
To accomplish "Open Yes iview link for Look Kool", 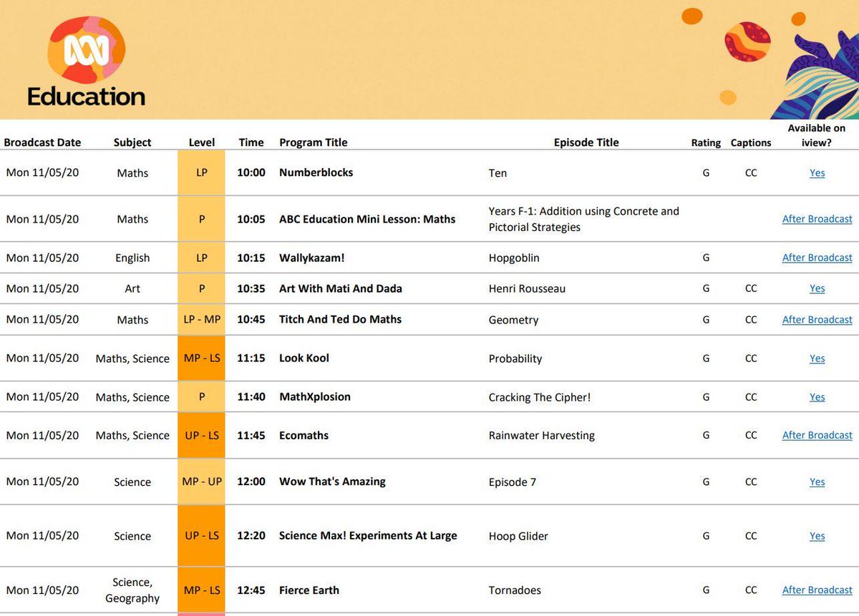I will tap(817, 358).
